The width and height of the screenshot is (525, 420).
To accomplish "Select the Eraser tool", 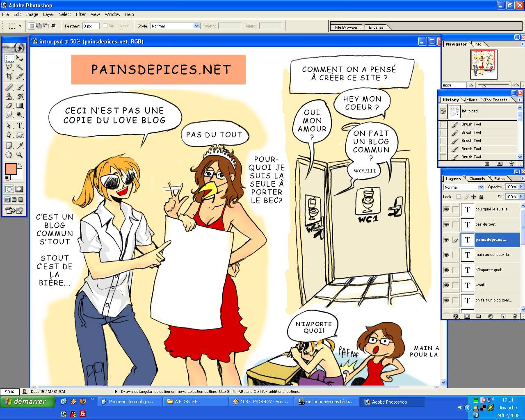I will [9, 105].
